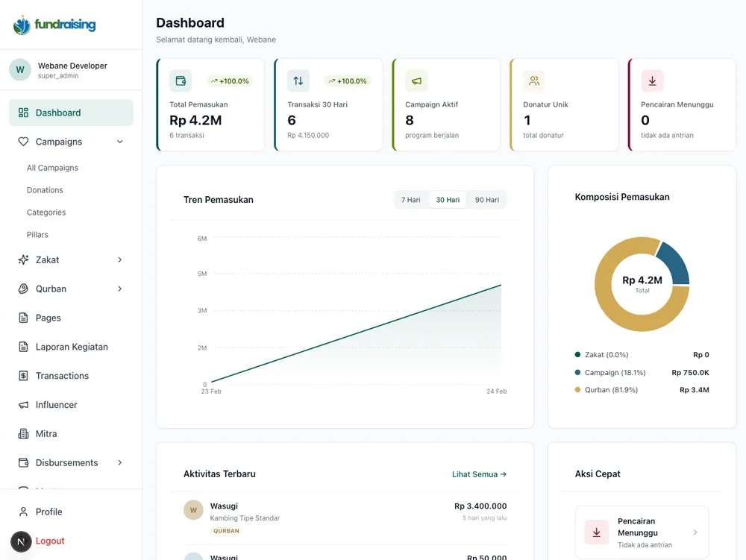The width and height of the screenshot is (746, 560).
Task: Click the Lihat Semua link
Action: pos(479,474)
